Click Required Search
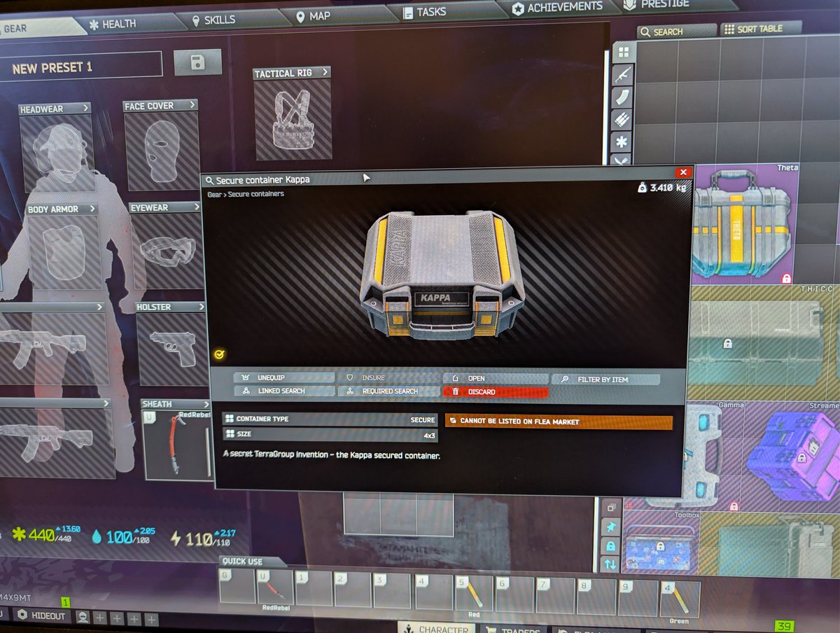The width and height of the screenshot is (840, 633). (388, 391)
